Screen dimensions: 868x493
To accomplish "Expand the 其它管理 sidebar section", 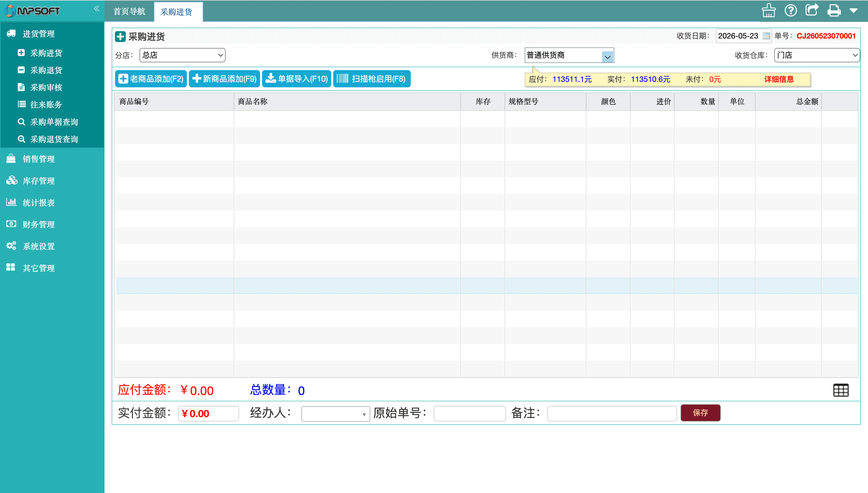I will [52, 268].
